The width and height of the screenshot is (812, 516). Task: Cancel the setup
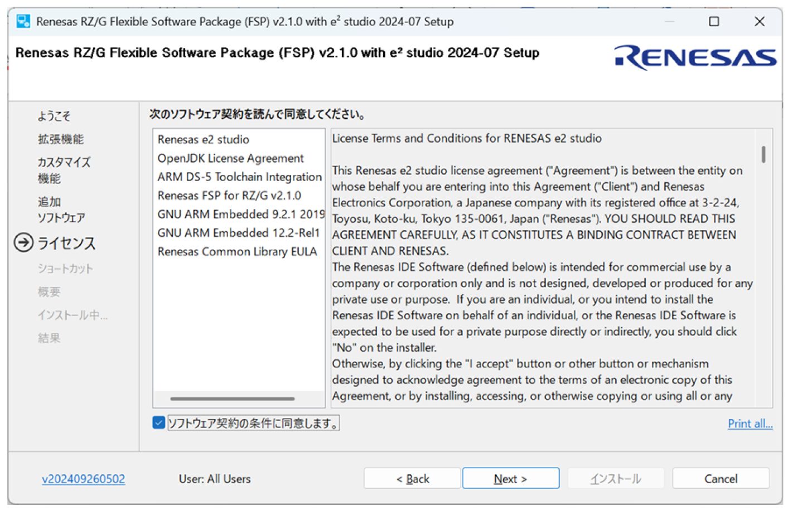coord(721,479)
